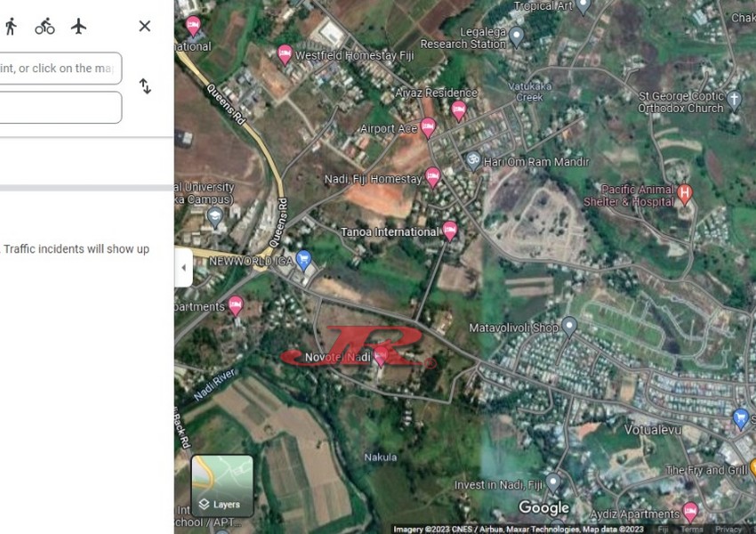
Task: Click Pacific Animal Shelter & Hospital marker
Action: (x=684, y=194)
